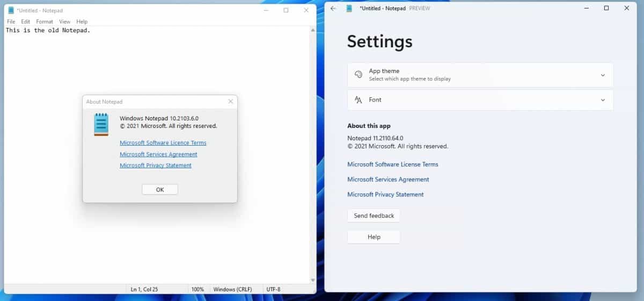Expand the Font settings chevron
The height and width of the screenshot is (301, 644).
pos(603,100)
